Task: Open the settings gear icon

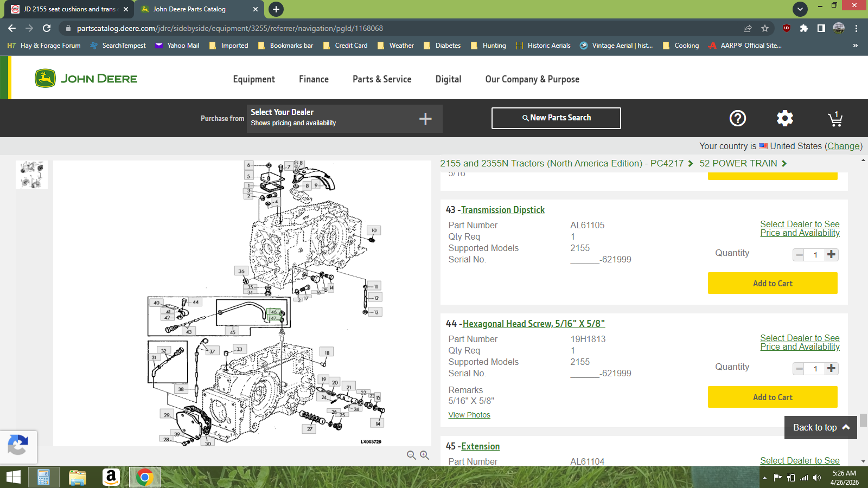Action: [x=784, y=118]
